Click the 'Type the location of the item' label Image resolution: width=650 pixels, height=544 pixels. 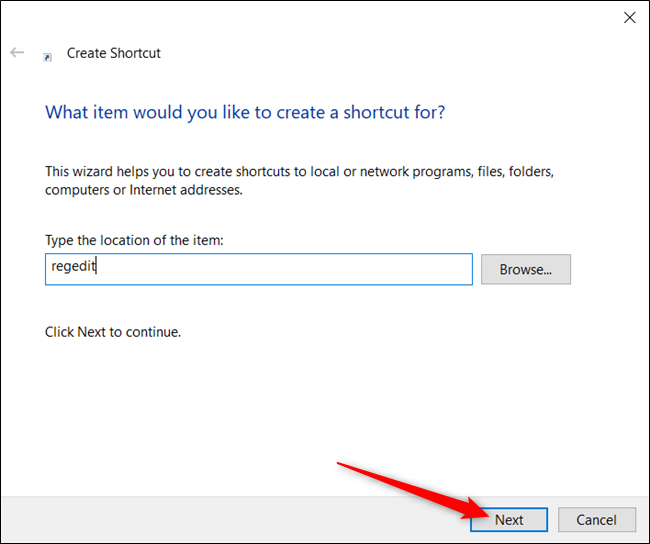point(134,240)
